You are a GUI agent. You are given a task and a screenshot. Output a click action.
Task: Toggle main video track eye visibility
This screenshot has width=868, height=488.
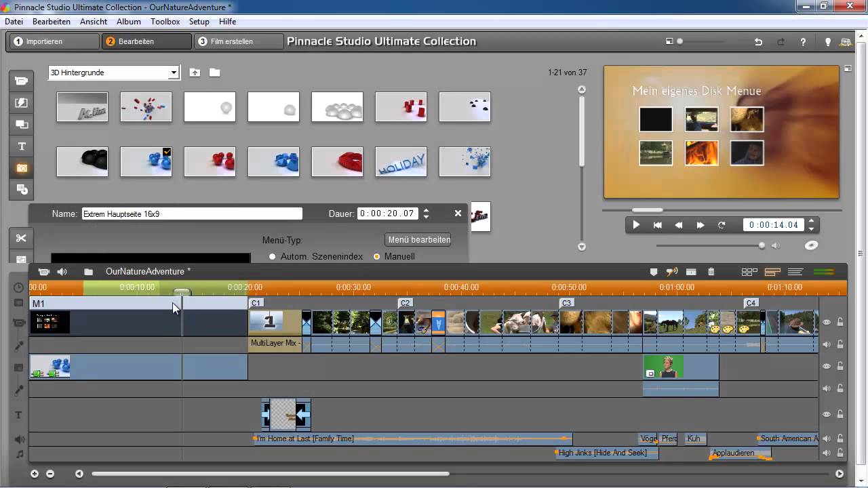click(x=827, y=322)
